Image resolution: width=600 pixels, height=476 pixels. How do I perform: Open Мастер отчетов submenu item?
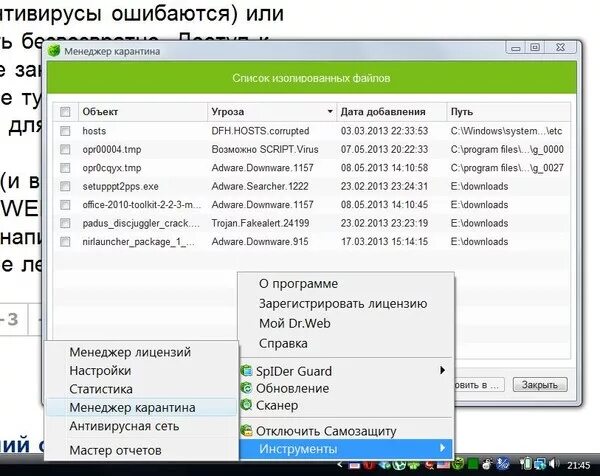pos(116,450)
